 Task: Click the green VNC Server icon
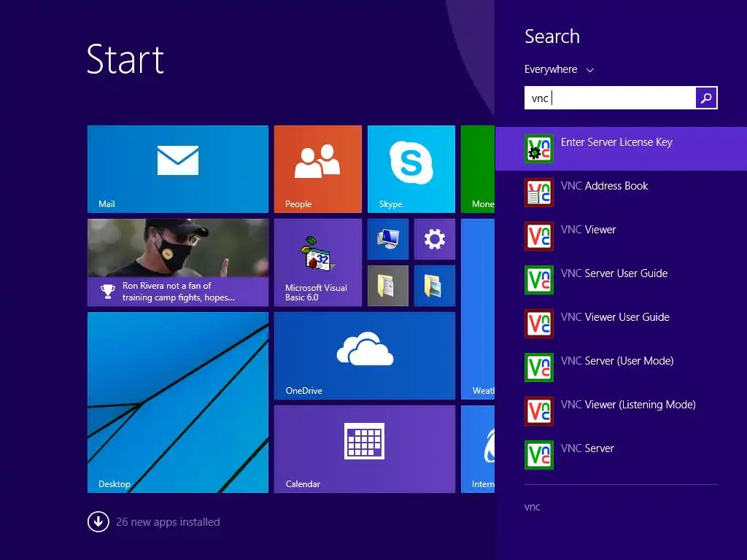[x=539, y=455]
